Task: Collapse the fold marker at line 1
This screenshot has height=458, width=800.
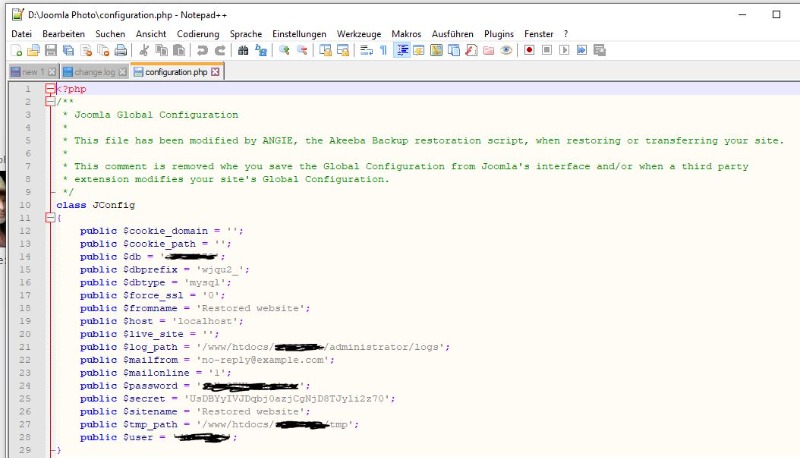Action: pos(50,89)
